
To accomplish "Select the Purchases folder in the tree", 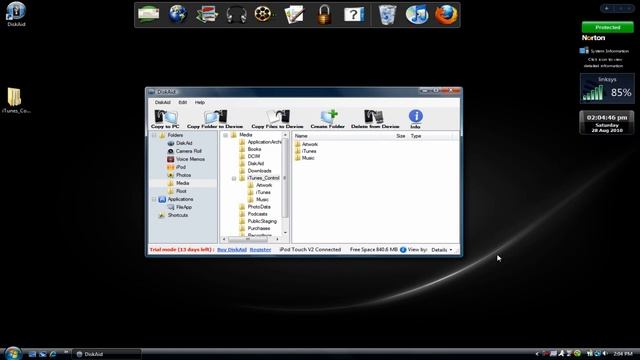I will [255, 229].
